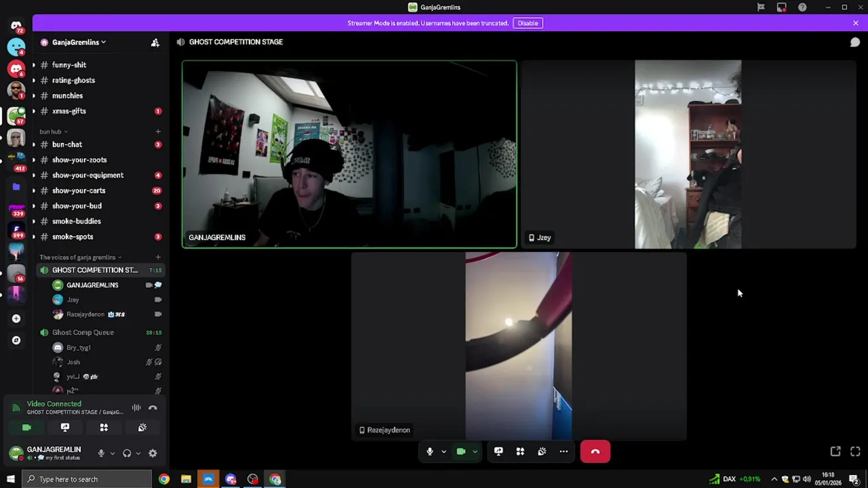This screenshot has height=488, width=868.
Task: Share your screen from the call bar
Action: pyautogui.click(x=498, y=451)
